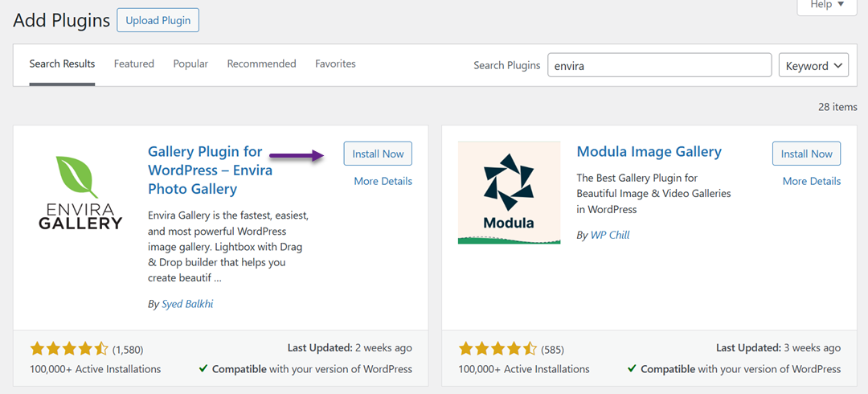This screenshot has width=868, height=394.
Task: Open More Details for Modula
Action: (x=811, y=181)
